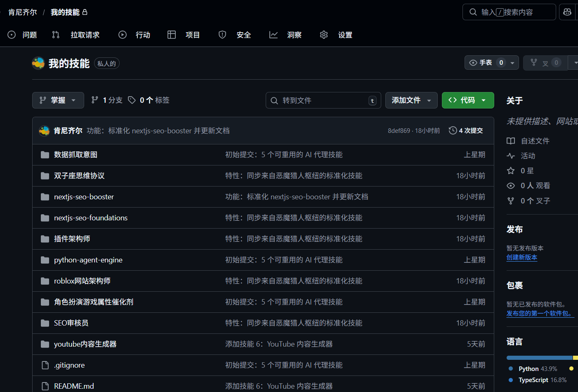578x392 pixels.
Task: Click the 创建新版本 link
Action: (x=521, y=257)
